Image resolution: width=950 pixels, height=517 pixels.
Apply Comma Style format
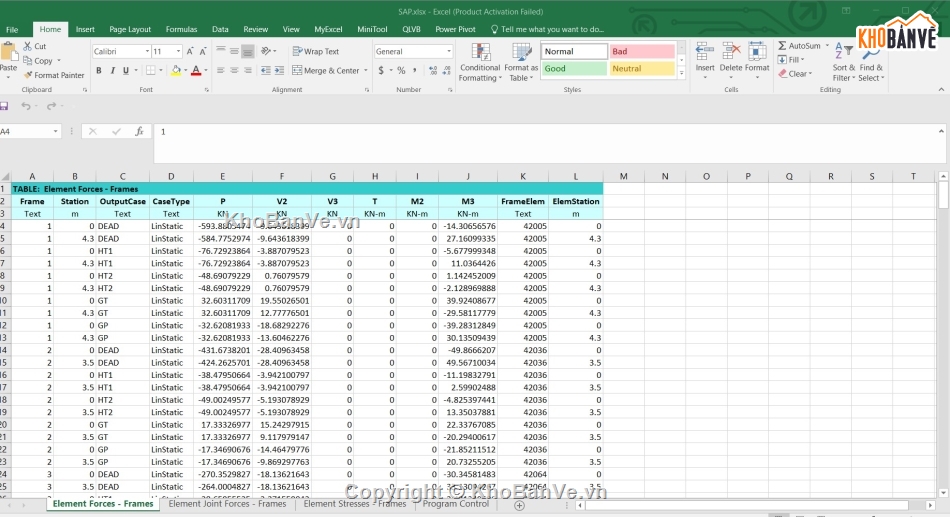click(x=415, y=71)
